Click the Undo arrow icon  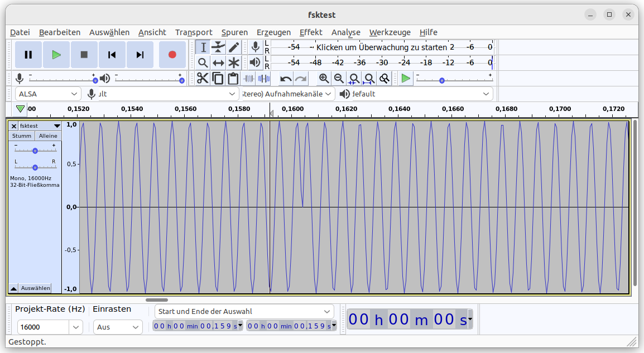[286, 79]
